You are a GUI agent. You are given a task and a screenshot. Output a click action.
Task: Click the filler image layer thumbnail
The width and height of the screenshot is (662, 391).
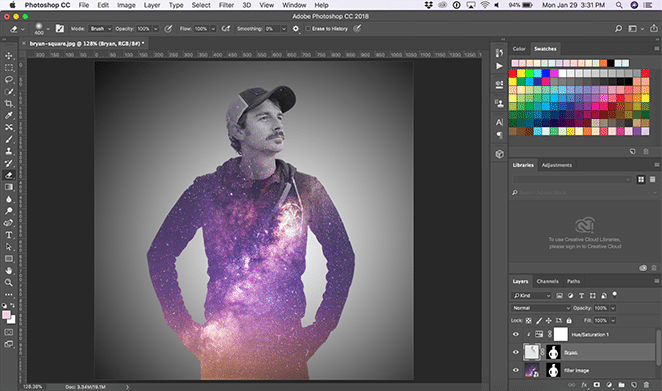click(532, 370)
